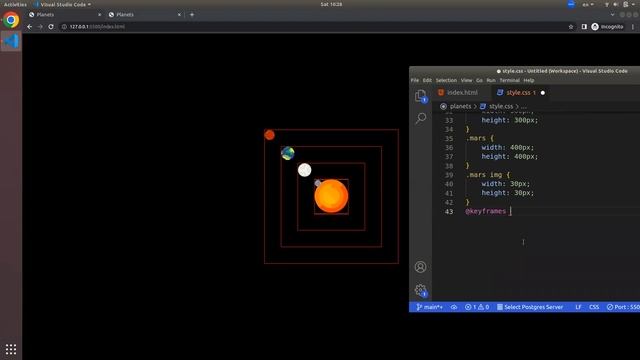Open the Run menu in VS Code

491,80
